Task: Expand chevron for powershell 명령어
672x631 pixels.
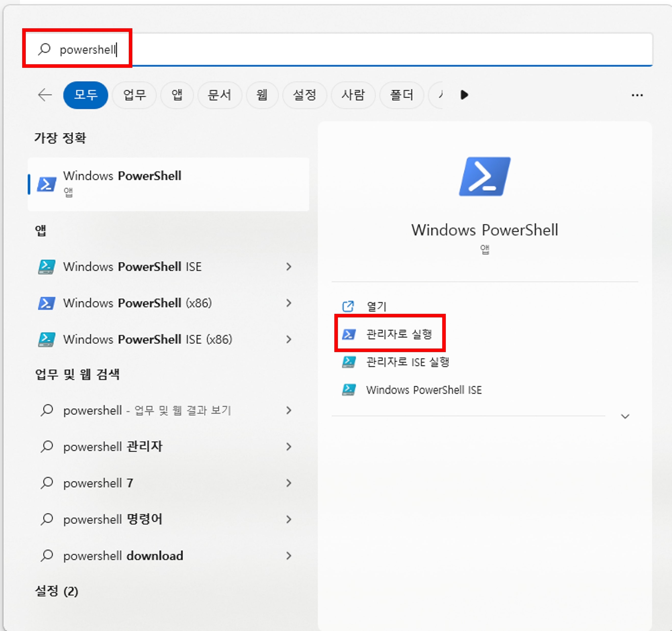Action: point(289,519)
